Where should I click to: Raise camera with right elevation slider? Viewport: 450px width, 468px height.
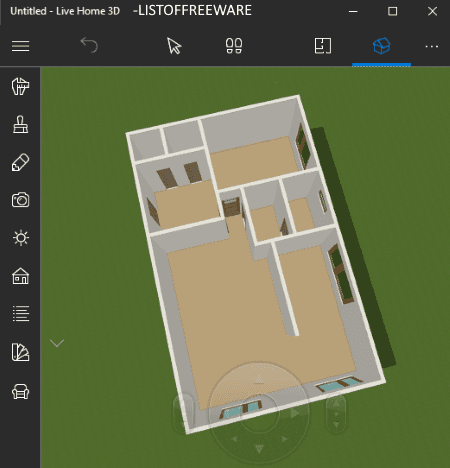[x=336, y=404]
